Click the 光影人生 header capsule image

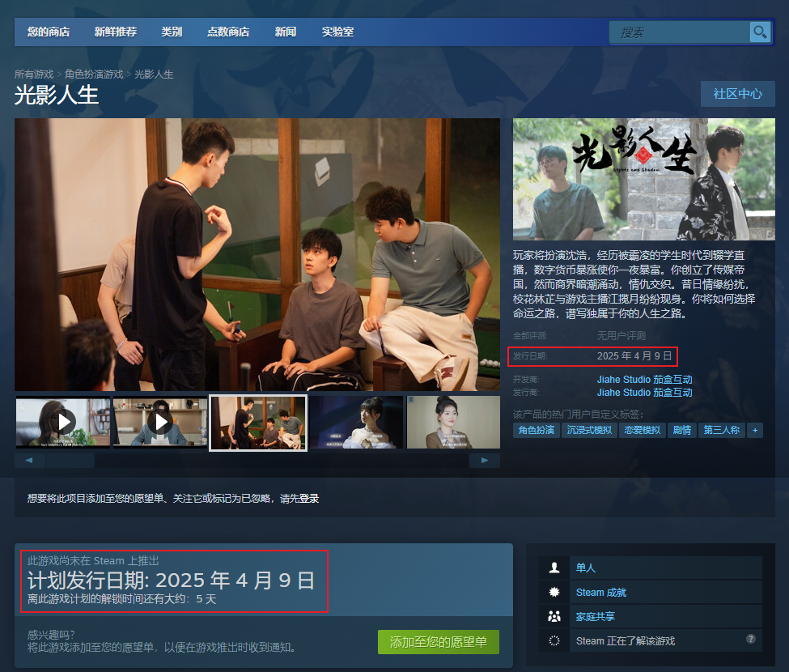coord(644,179)
